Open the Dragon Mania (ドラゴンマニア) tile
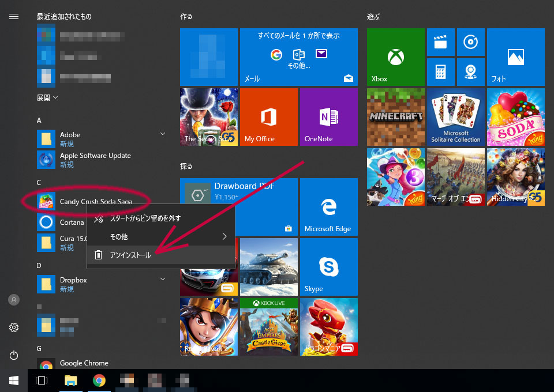The height and width of the screenshot is (392, 554). (329, 327)
